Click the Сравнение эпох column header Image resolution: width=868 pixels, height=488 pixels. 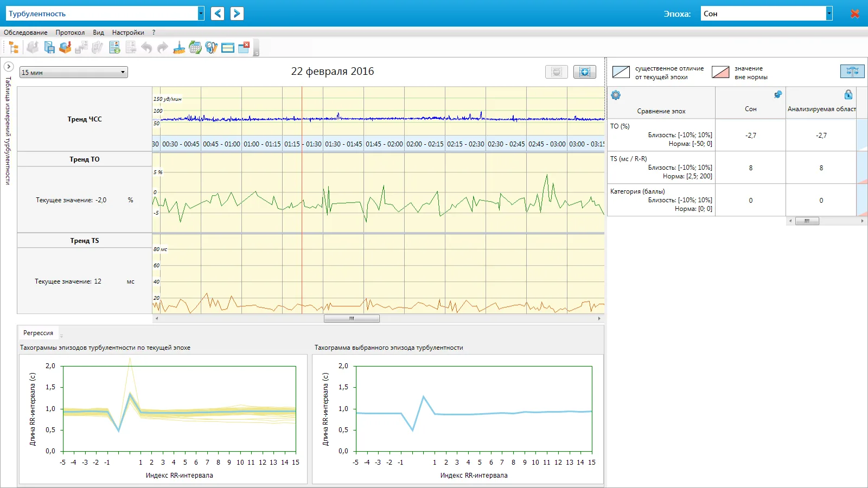tap(661, 111)
